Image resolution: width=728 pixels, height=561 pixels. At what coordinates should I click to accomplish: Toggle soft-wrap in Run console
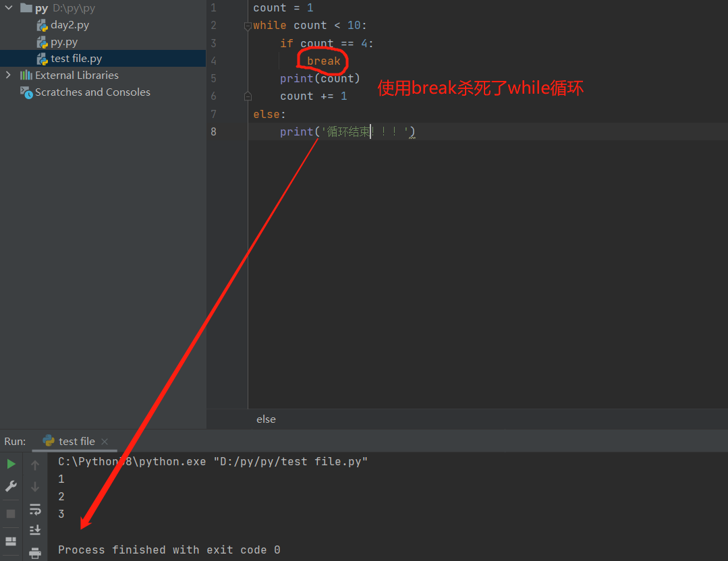pyautogui.click(x=35, y=509)
